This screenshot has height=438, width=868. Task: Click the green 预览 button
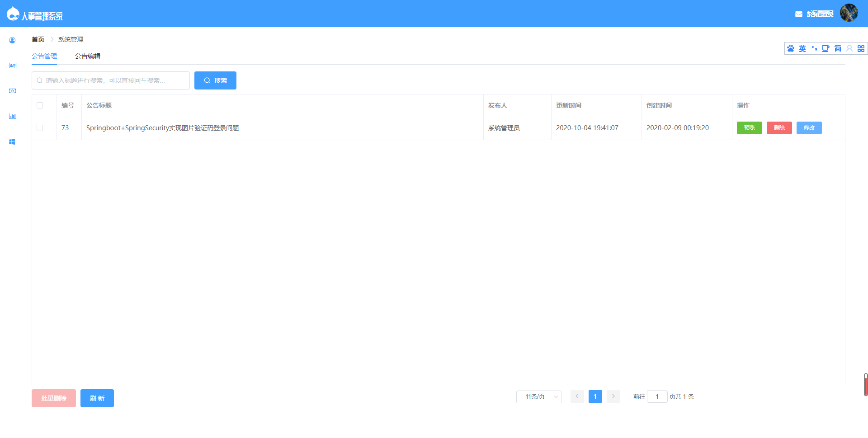point(749,128)
